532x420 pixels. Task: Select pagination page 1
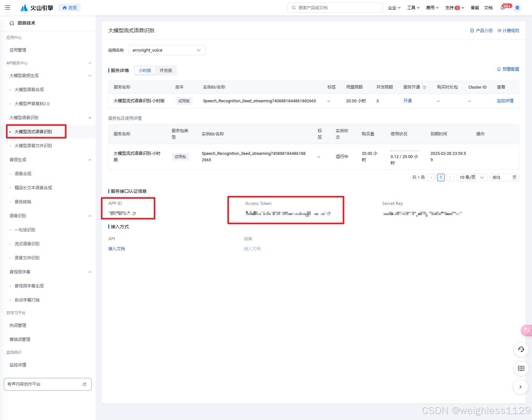point(441,177)
